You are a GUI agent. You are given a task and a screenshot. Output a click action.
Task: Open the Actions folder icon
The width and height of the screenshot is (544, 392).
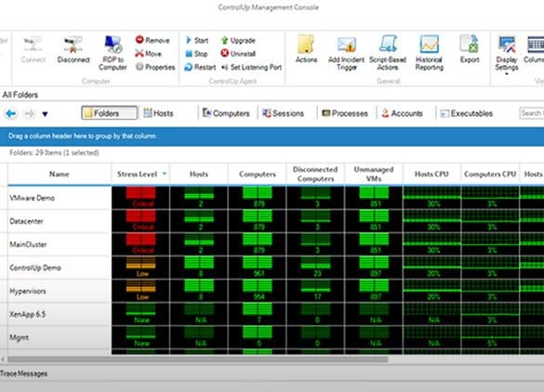click(306, 45)
